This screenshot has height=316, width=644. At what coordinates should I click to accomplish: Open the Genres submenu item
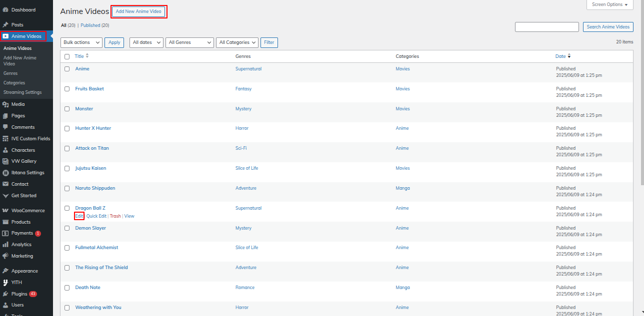click(10, 73)
